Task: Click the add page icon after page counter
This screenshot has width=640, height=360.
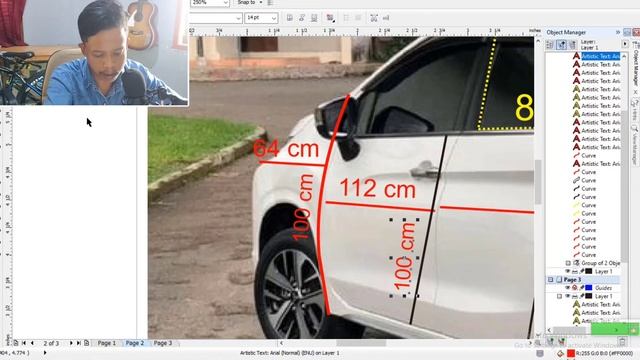Action: coord(87,343)
